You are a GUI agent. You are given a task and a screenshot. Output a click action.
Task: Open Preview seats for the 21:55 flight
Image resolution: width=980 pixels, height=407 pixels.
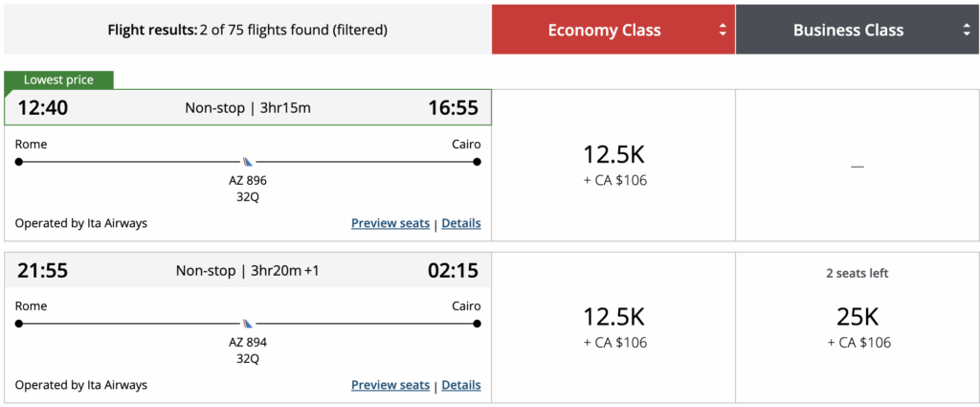coord(390,385)
